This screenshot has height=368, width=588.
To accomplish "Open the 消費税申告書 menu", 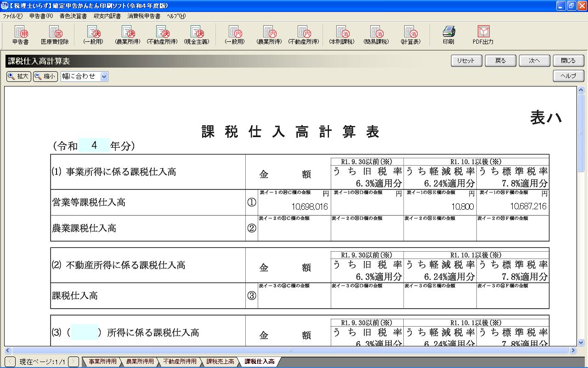I will (144, 16).
